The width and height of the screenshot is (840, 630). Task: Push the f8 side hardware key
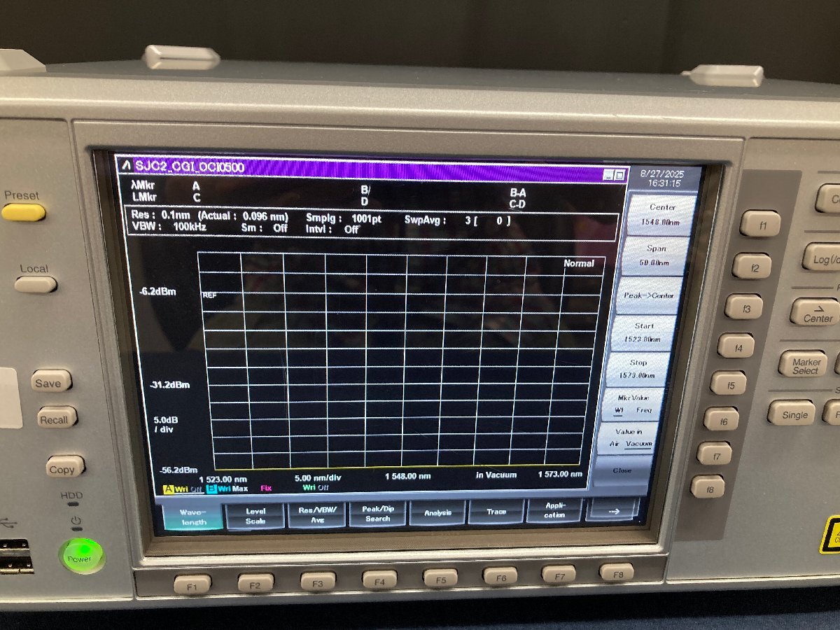click(708, 486)
